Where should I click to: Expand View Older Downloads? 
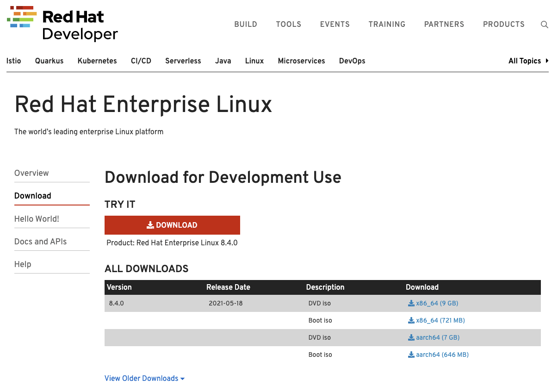coord(144,379)
